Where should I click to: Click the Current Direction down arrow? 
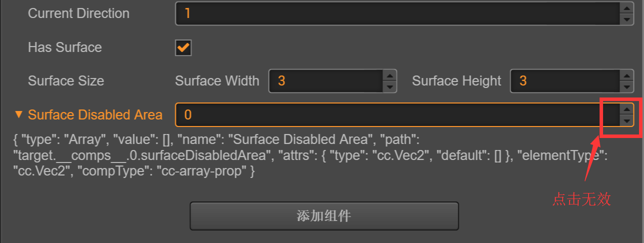(627, 19)
